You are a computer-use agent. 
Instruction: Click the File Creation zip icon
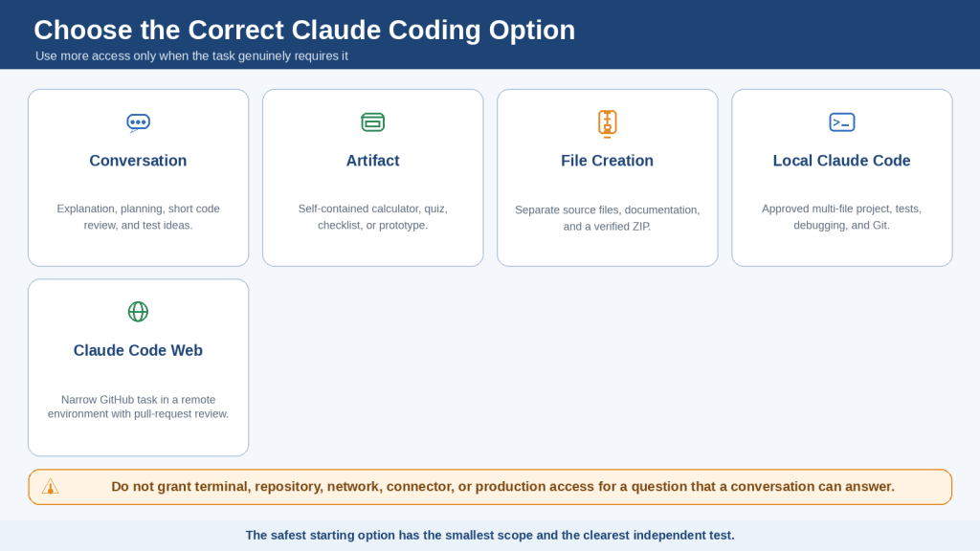point(607,123)
